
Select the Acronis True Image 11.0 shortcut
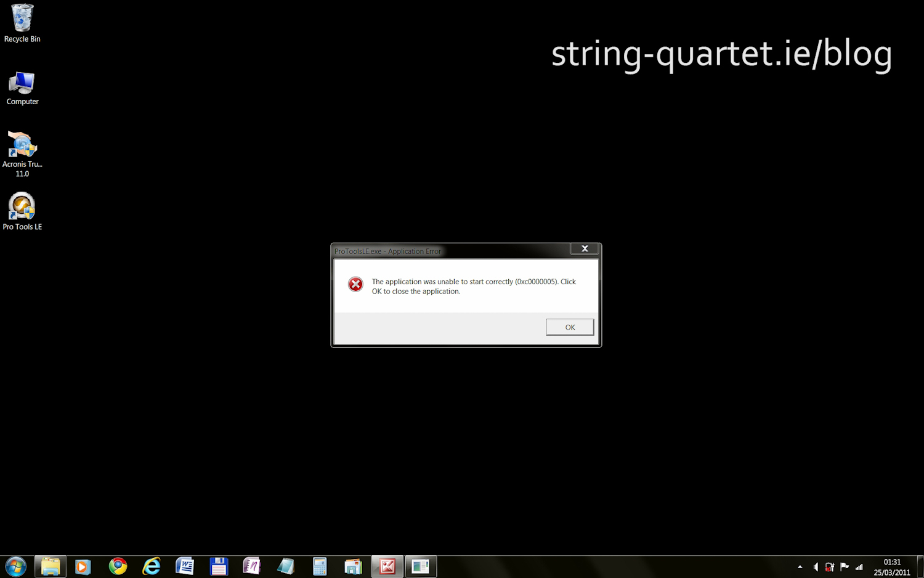click(x=22, y=154)
